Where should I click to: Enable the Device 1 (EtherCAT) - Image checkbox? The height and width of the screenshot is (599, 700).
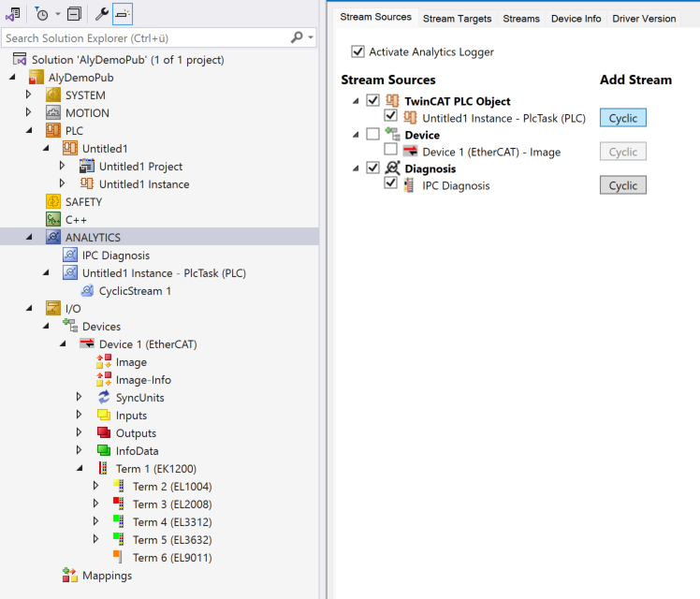390,151
